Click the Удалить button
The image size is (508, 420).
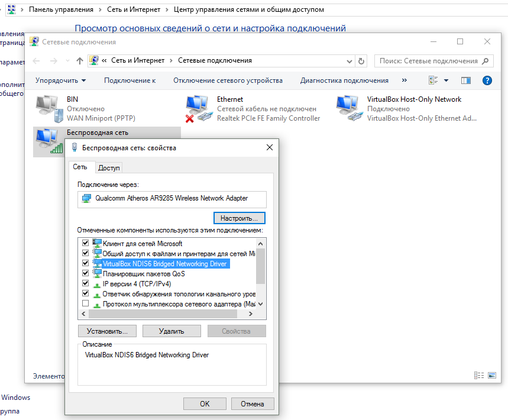coord(172,331)
